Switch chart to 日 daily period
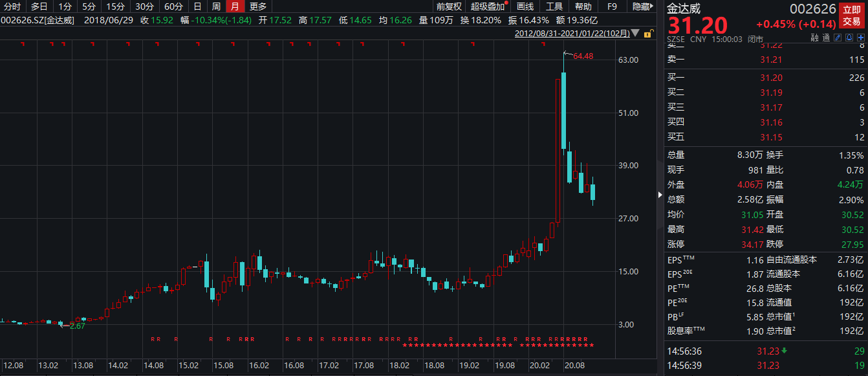868x376 pixels. (197, 6)
